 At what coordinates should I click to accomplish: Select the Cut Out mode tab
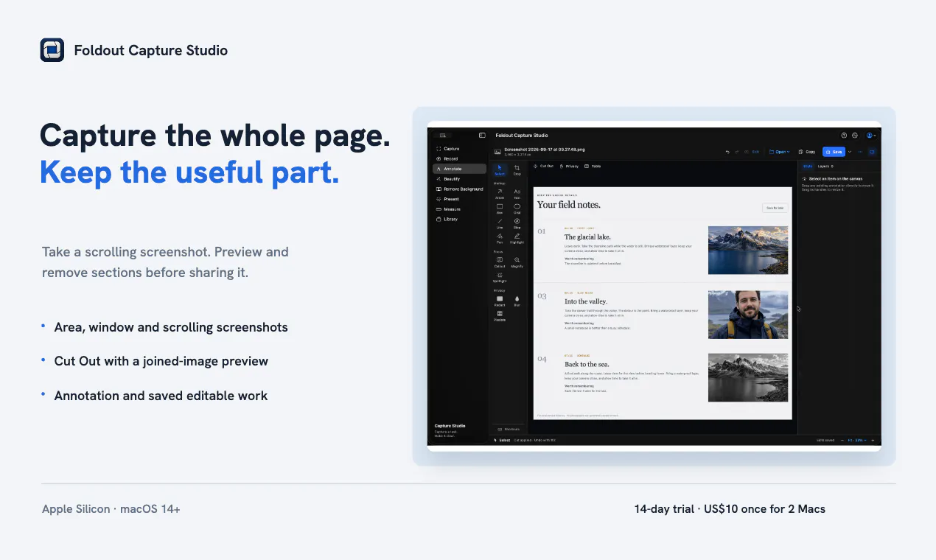[x=542, y=167]
